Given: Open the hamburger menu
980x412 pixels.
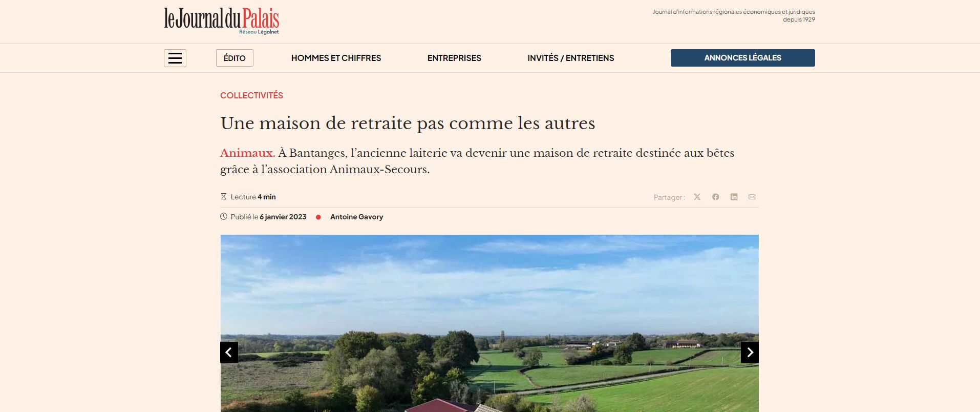Looking at the screenshot, I should click(x=175, y=58).
